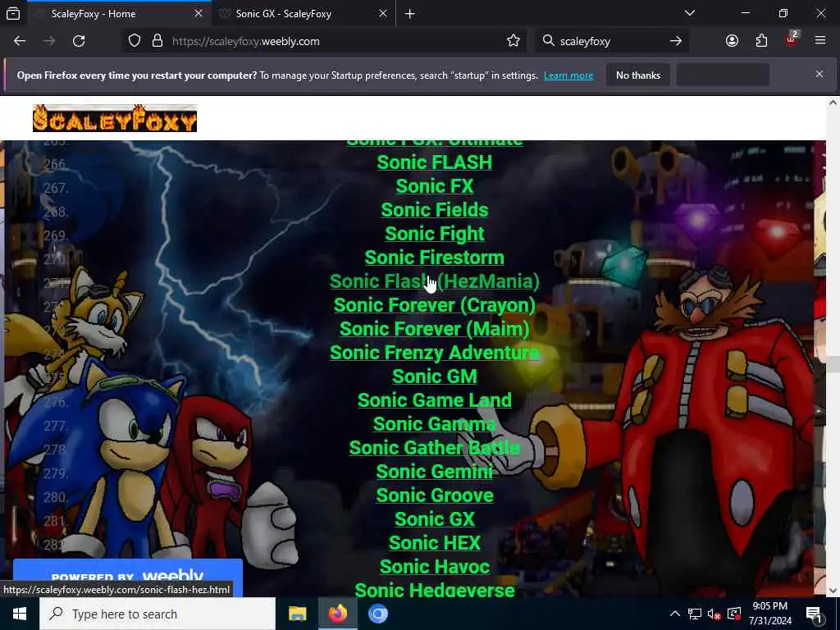The width and height of the screenshot is (840, 630).
Task: Open the Sonic FX link
Action: pyautogui.click(x=435, y=186)
